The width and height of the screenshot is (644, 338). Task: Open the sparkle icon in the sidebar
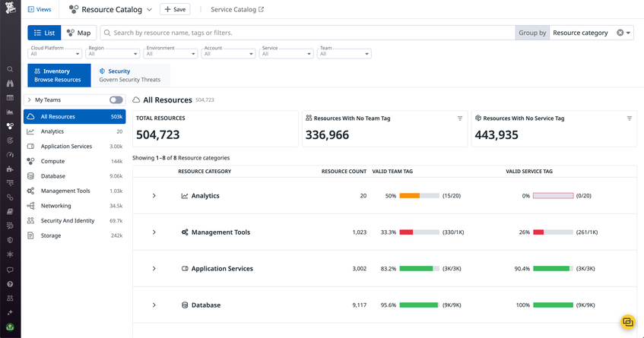tap(10, 313)
